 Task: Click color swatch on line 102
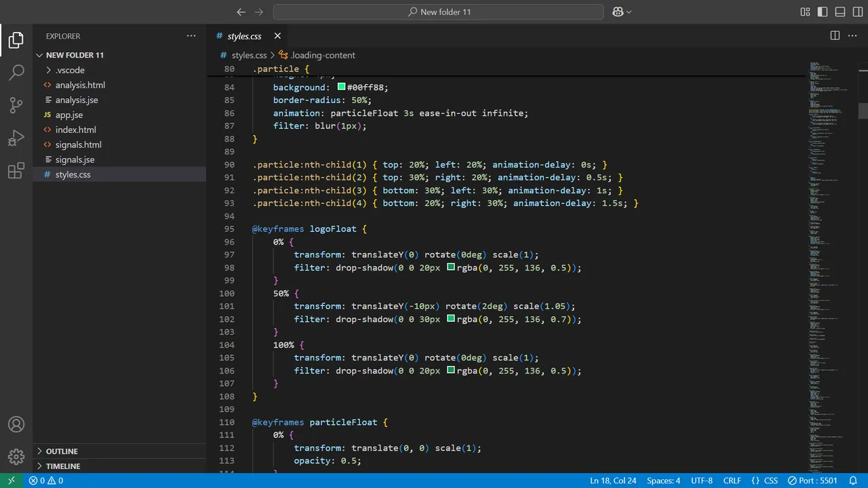tap(451, 319)
